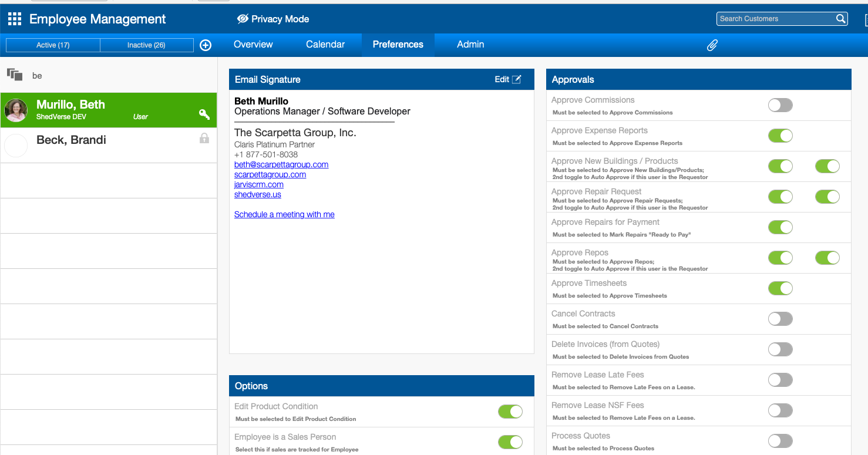Click the Approvals panel header
The height and width of the screenshot is (455, 868).
point(699,79)
